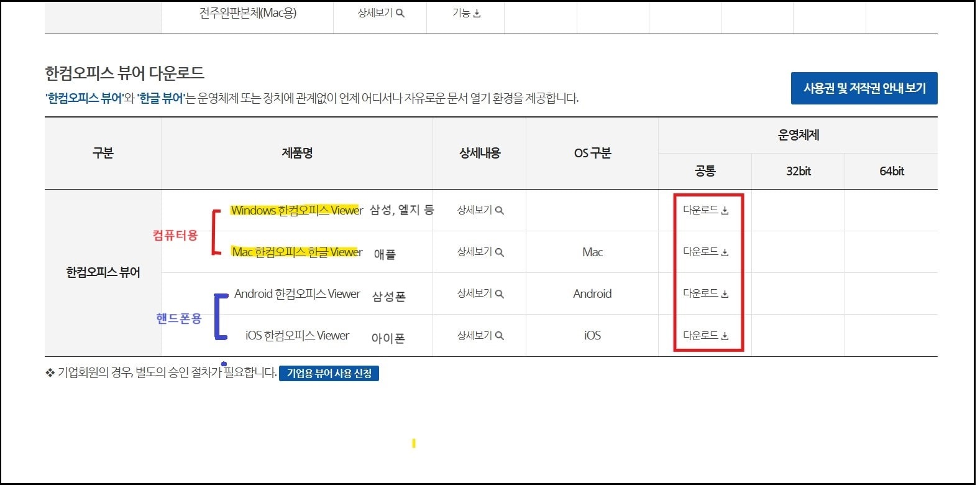Click the magnifier icon in the 전주완판본체 row
Image resolution: width=980 pixels, height=485 pixels.
coord(400,13)
